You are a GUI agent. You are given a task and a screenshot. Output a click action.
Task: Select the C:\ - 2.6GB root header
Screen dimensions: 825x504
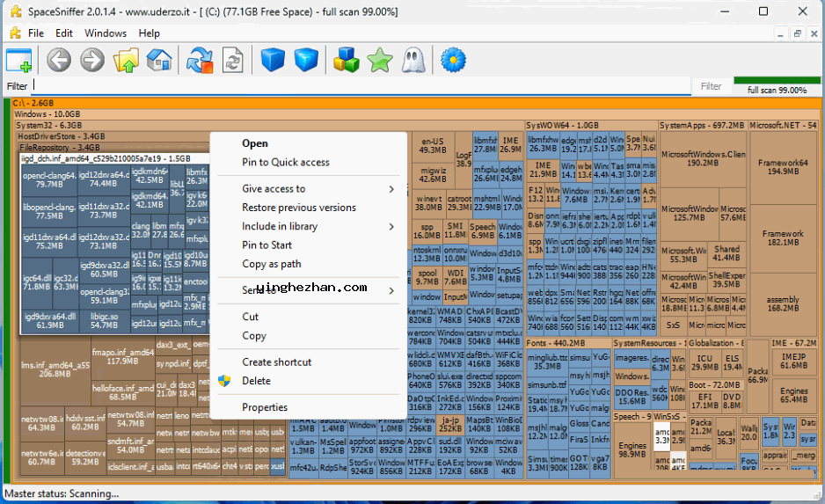416,103
